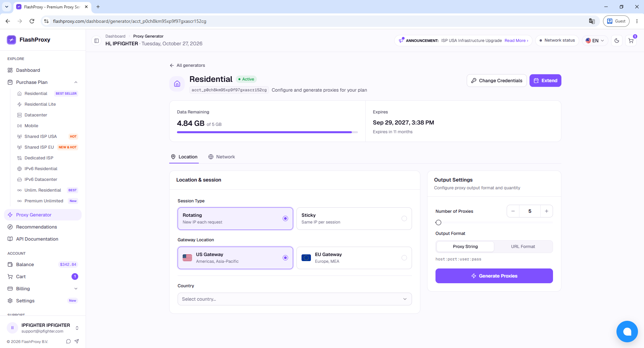Open API Documentation in sidebar
This screenshot has height=348, width=644.
point(43,239)
